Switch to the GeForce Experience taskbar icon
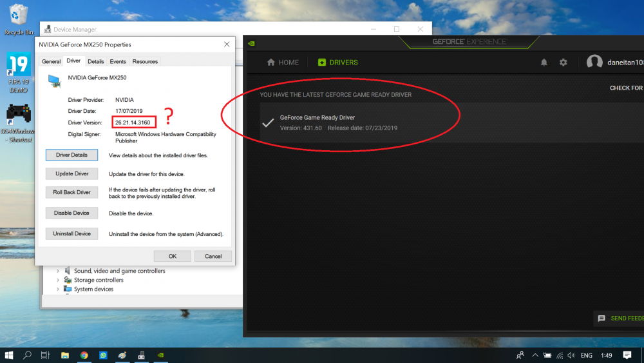The width and height of the screenshot is (644, 363). tap(160, 355)
